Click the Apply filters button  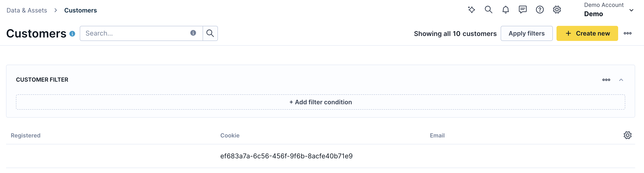pos(527,33)
